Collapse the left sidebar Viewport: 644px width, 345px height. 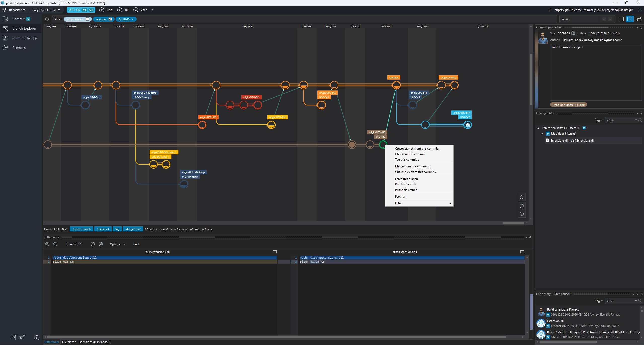(37, 338)
